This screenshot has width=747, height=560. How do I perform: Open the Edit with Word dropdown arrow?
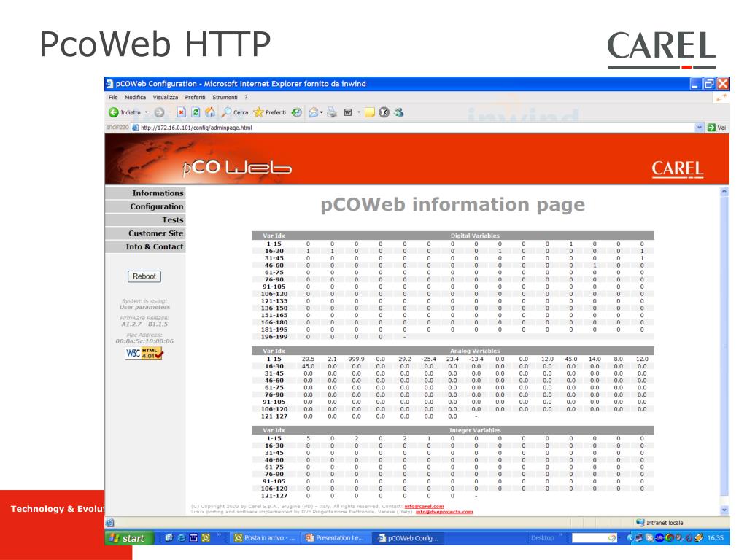tap(359, 112)
